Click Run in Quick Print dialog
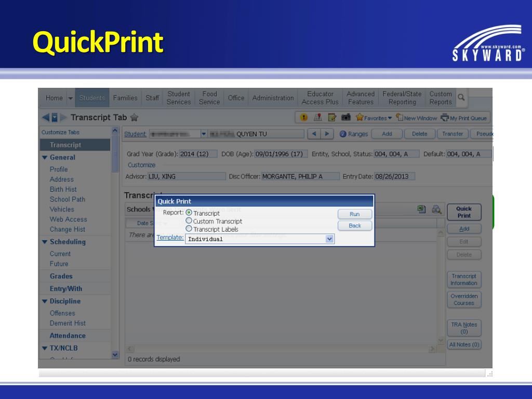Viewport: 532px width, 399px height. pyautogui.click(x=355, y=214)
